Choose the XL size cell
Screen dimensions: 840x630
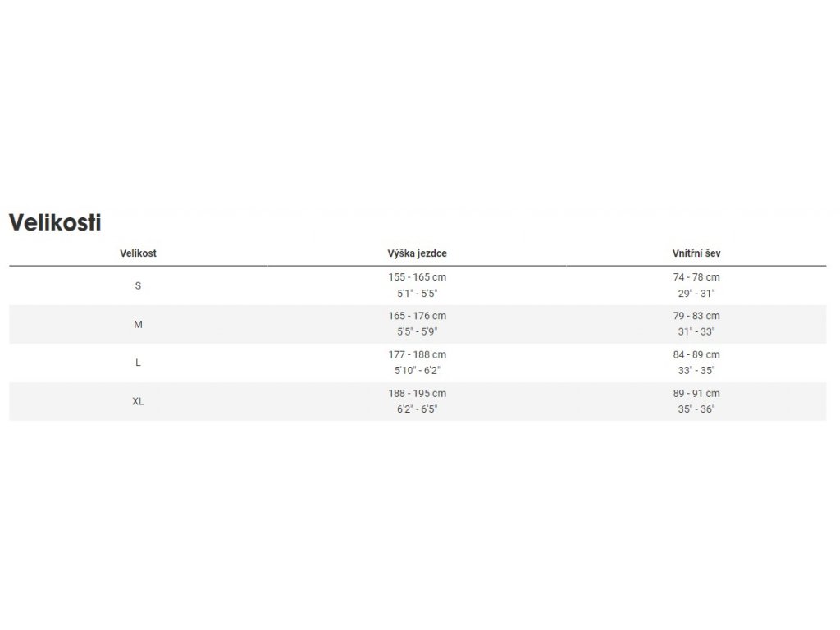(138, 401)
